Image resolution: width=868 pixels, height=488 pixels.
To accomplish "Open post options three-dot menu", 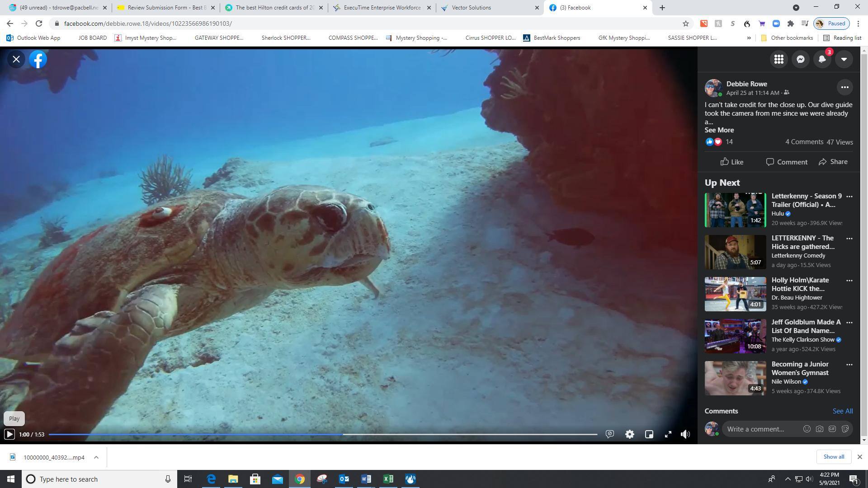I will [844, 87].
